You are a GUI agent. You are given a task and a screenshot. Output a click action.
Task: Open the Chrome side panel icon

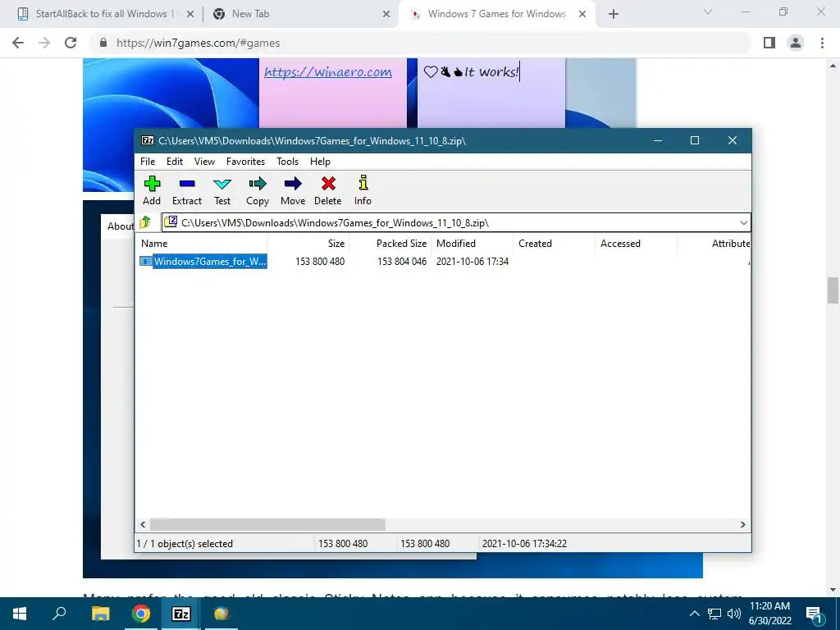coord(769,43)
